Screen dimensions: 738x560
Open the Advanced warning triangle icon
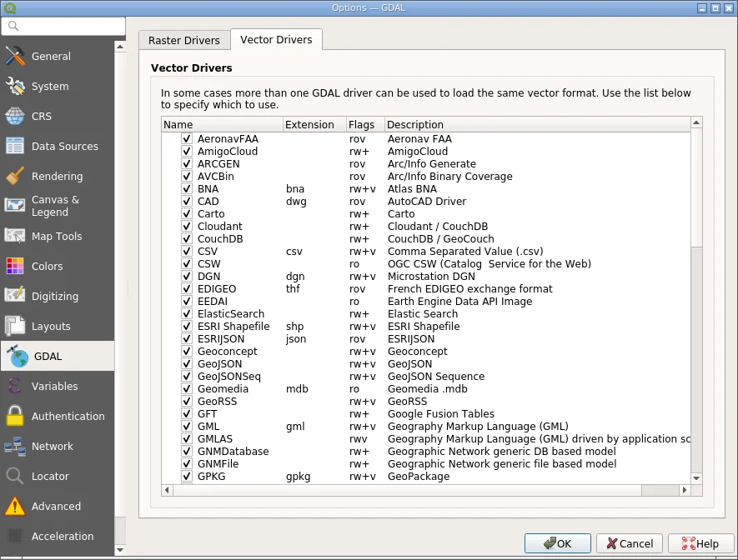(x=15, y=507)
